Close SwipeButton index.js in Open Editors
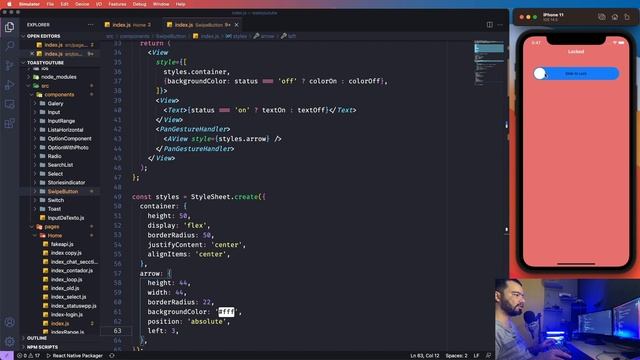Viewport: 640px width, 360px height. 32,54
